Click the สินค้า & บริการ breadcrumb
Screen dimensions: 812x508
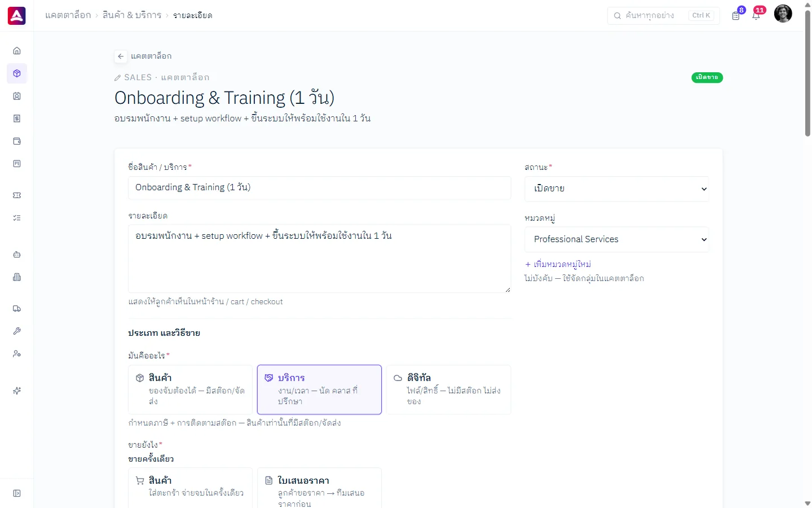coord(132,15)
